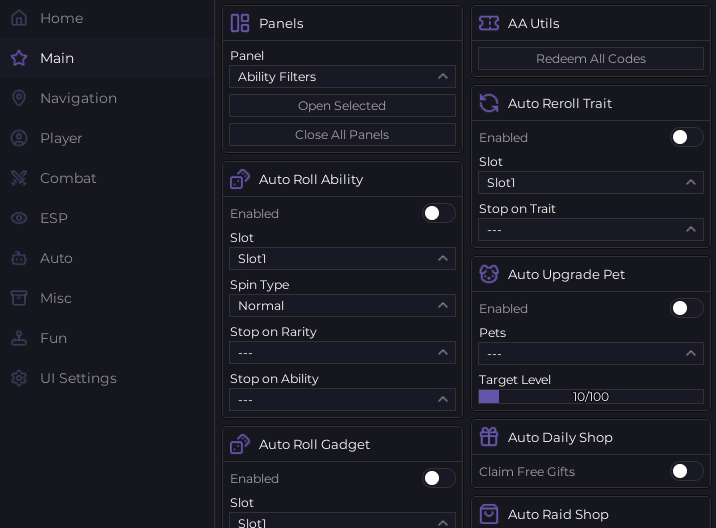
Task: Click the Home house icon in sidebar
Action: point(19,18)
